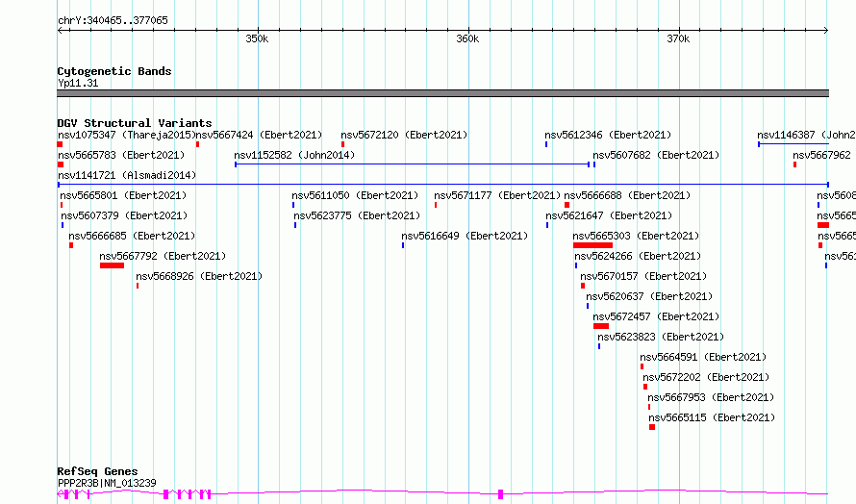Select the RefSeq Genes track title
The image size is (856, 504).
98,471
